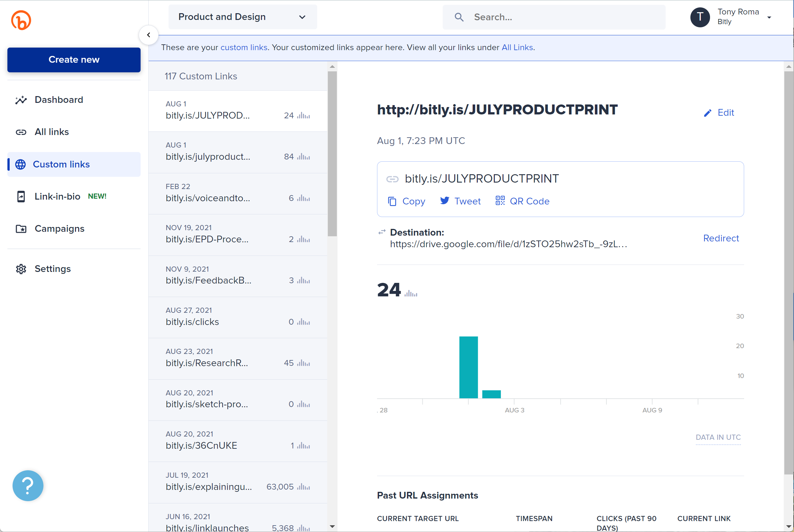
Task: Click the Copy link button text
Action: click(x=413, y=201)
